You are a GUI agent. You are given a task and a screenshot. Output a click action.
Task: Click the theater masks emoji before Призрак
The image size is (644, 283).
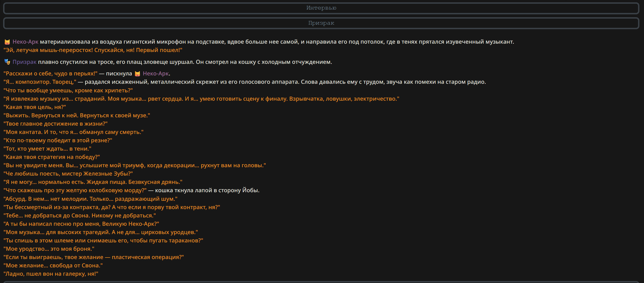(7, 62)
